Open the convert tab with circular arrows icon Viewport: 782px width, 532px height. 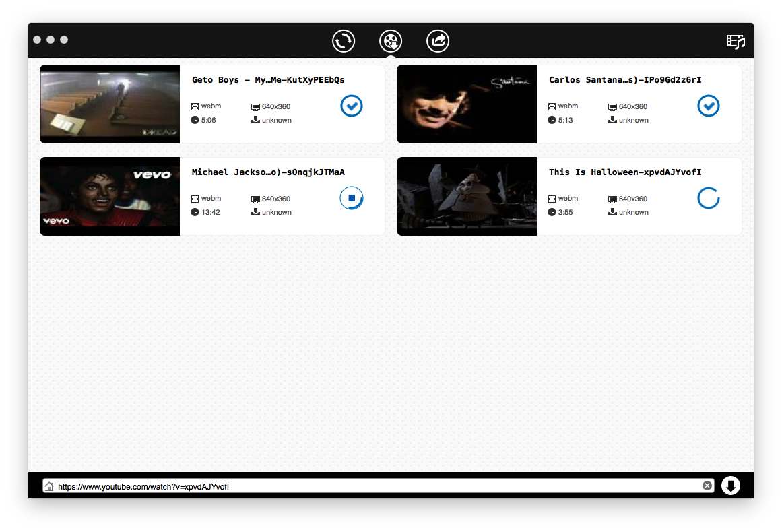point(344,41)
